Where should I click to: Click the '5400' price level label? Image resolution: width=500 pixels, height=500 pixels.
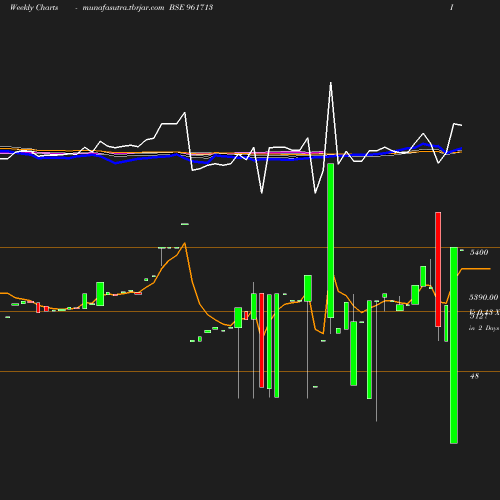coord(479,252)
